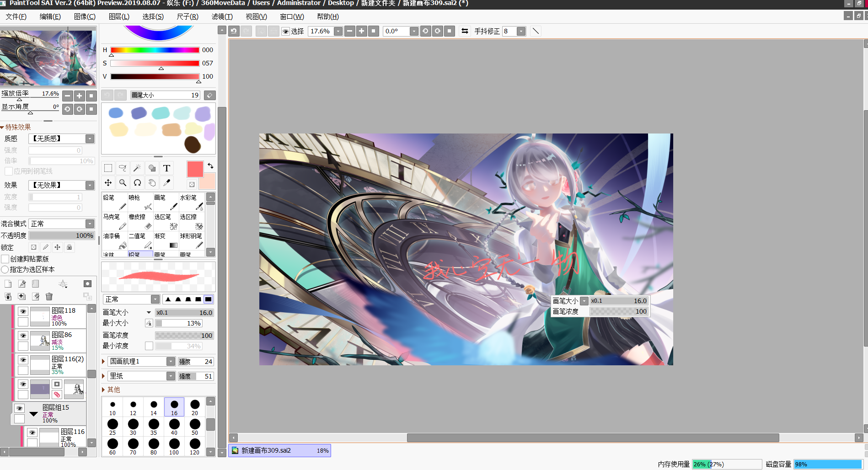
Task: Select the Text tool
Action: click(x=166, y=168)
